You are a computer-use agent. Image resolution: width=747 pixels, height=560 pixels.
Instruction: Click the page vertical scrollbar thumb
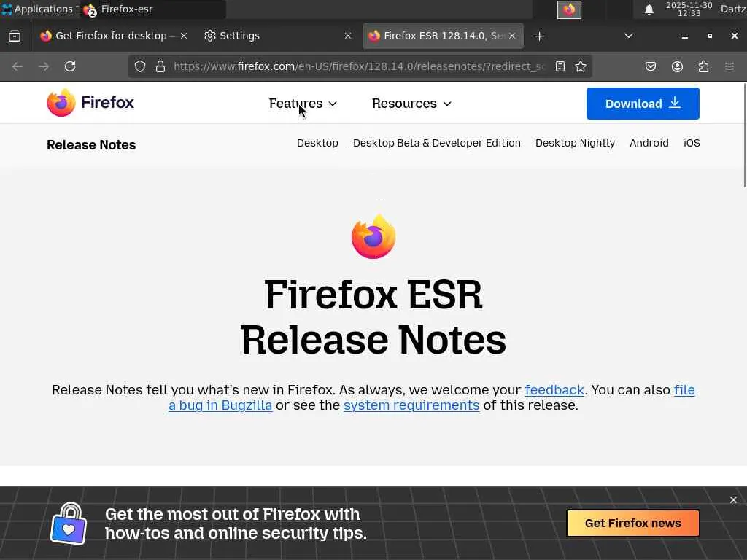coord(744,135)
